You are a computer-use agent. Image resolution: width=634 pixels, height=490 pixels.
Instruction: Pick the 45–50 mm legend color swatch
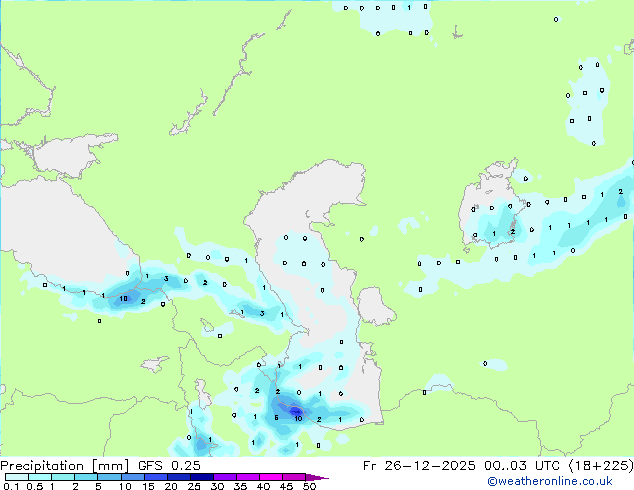294,477
